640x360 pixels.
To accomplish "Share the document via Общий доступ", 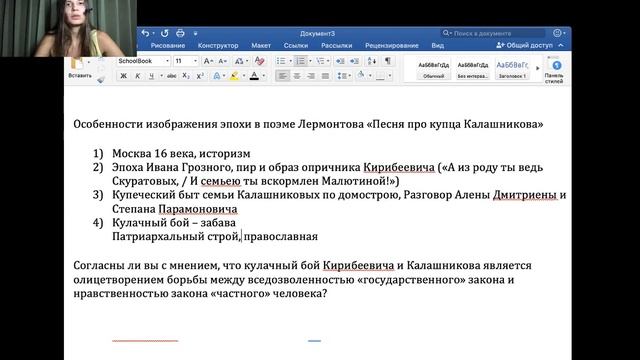I will click(524, 45).
